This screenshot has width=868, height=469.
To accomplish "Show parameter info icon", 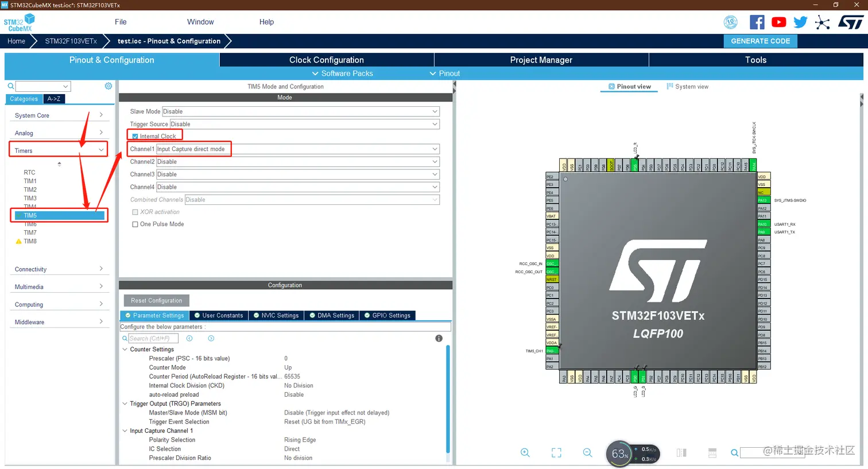I will click(439, 339).
